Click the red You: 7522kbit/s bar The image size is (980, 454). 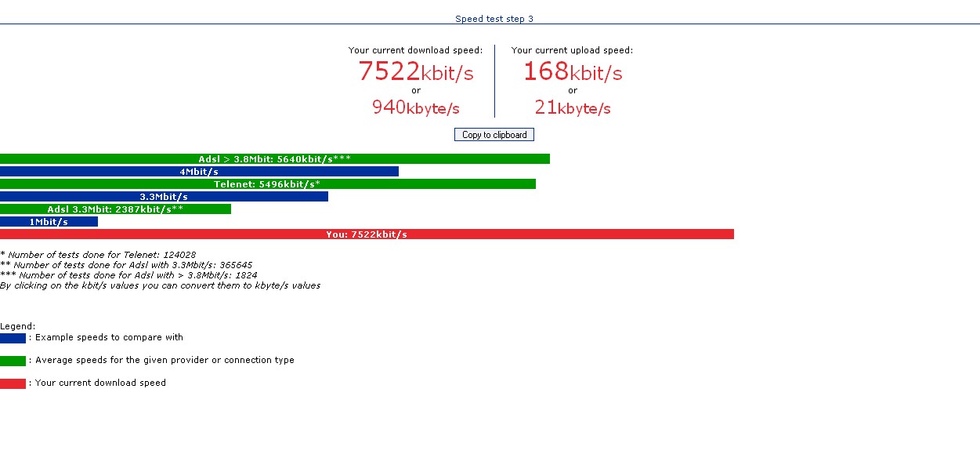[367, 234]
